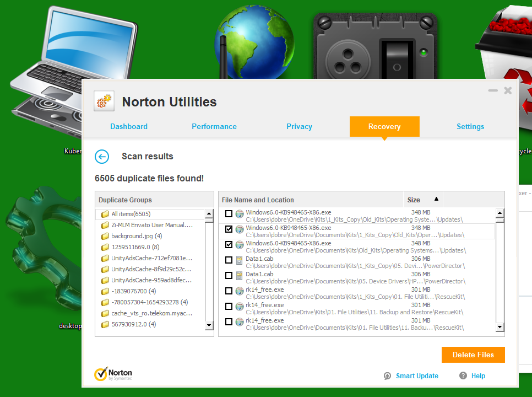Select the Recovery tab
This screenshot has height=397, width=532.
tap(384, 127)
